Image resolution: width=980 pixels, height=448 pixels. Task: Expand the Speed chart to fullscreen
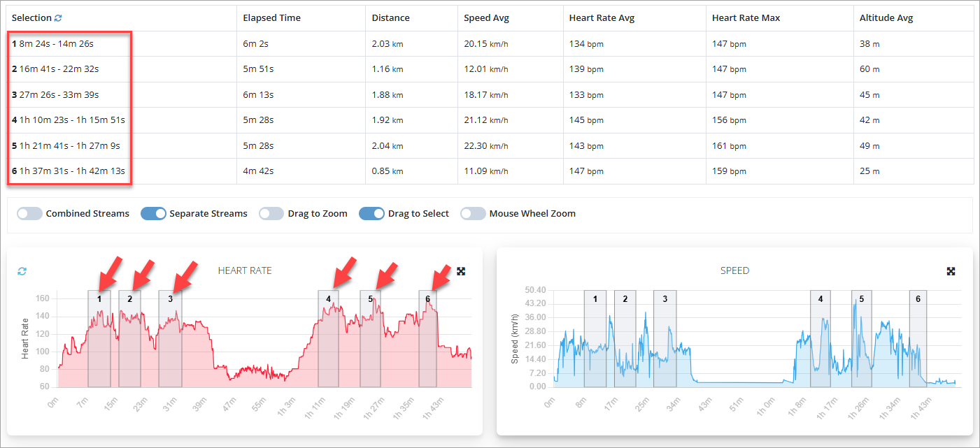[951, 271]
